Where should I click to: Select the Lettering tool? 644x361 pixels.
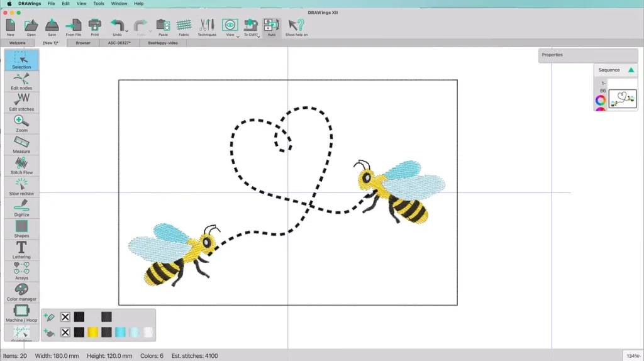pos(21,250)
